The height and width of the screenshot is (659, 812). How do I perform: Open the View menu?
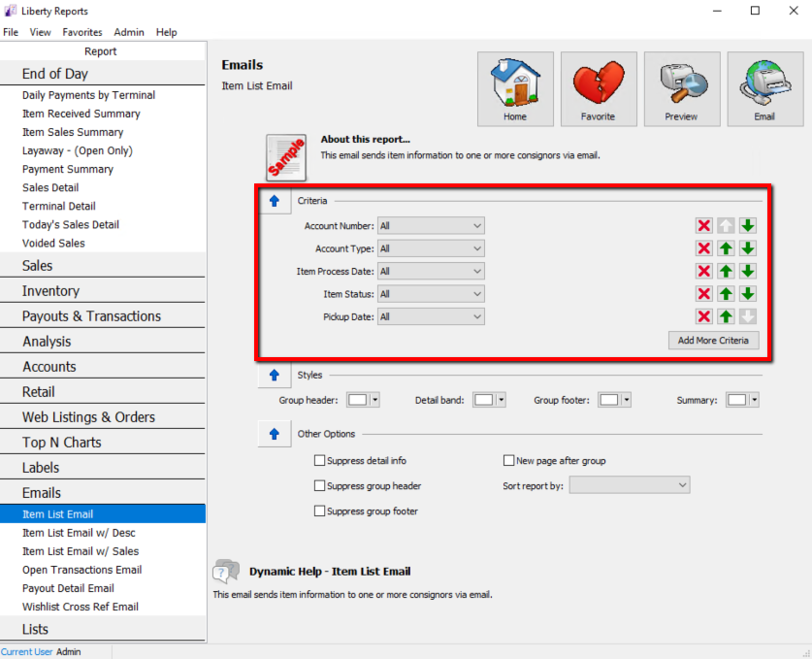[x=41, y=32]
